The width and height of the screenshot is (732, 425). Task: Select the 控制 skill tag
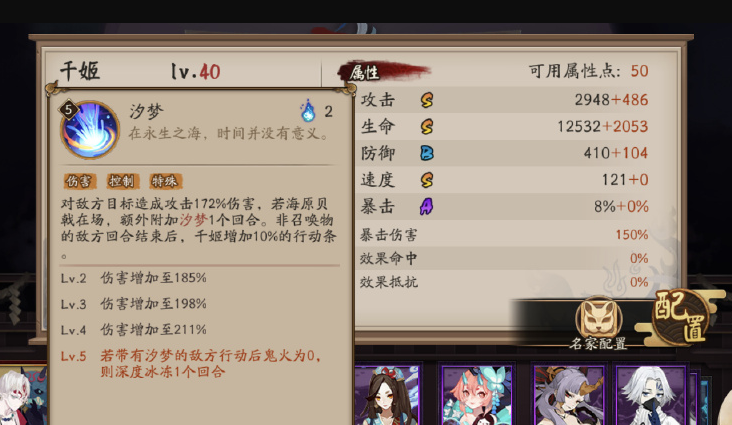click(x=121, y=181)
